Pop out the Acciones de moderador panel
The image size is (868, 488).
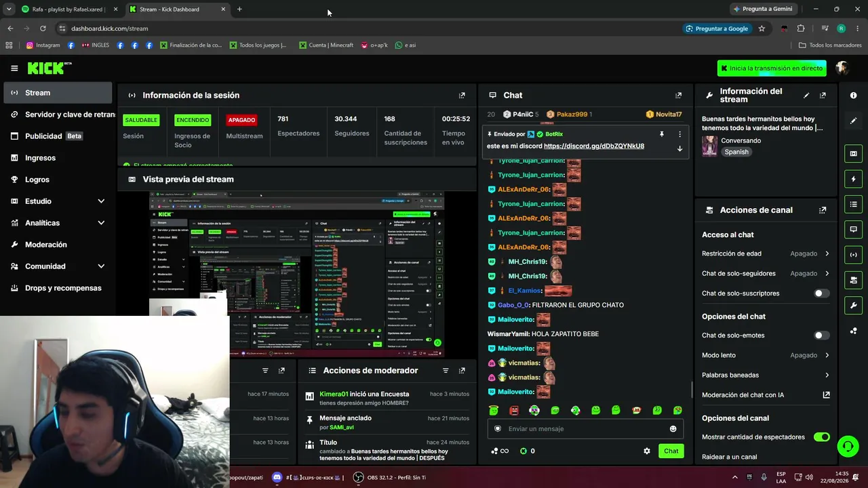click(x=462, y=371)
